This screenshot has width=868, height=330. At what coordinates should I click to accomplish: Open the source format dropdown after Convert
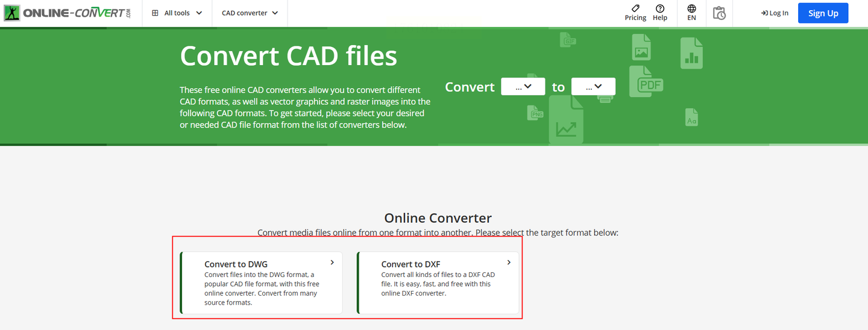523,87
